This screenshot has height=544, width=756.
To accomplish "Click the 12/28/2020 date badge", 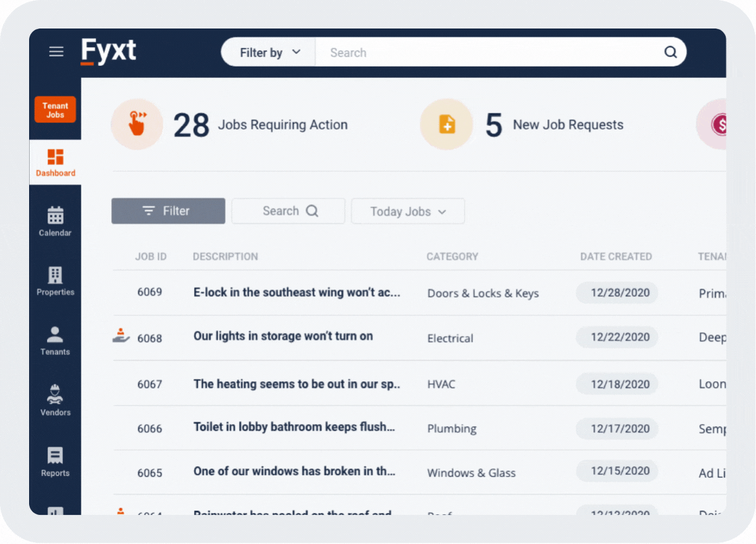I will 617,292.
